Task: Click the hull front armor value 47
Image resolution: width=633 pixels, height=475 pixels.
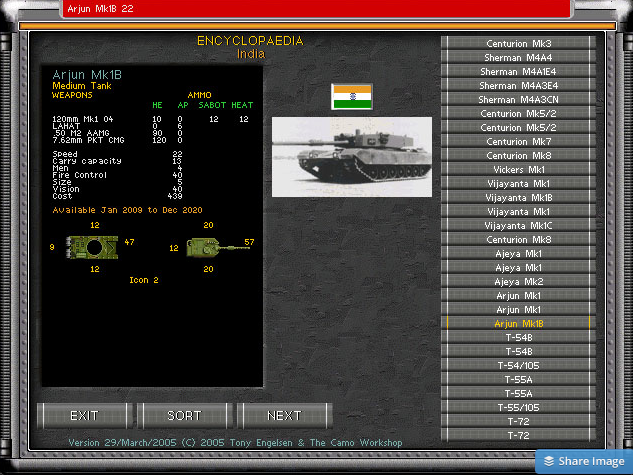Action: click(x=129, y=242)
